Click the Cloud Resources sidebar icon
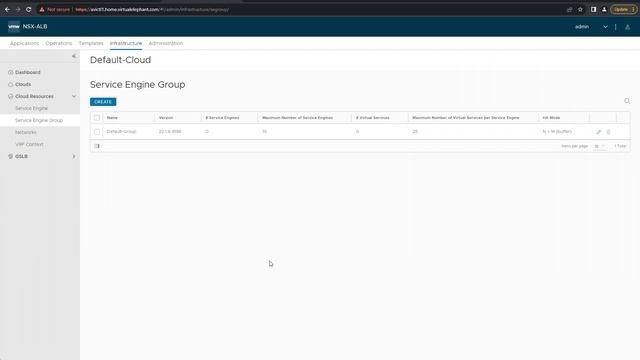Image resolution: width=640 pixels, height=360 pixels. pyautogui.click(x=11, y=96)
